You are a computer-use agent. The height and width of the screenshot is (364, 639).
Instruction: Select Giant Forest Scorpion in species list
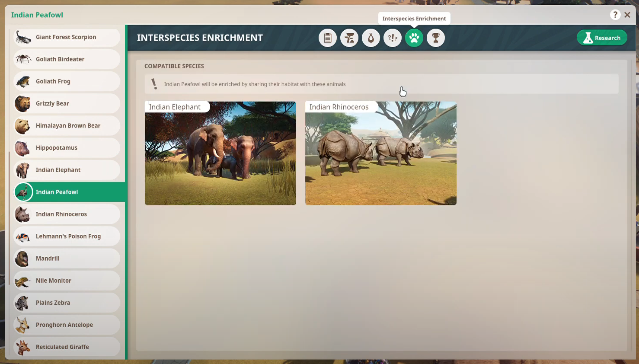67,37
